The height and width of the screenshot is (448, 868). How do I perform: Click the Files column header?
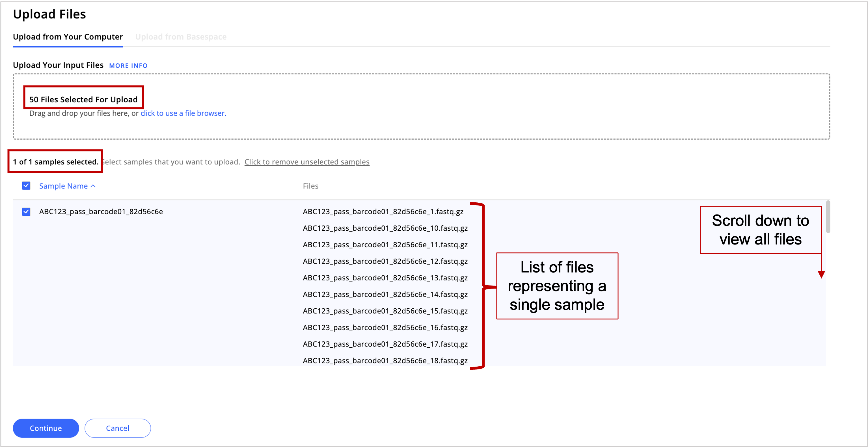click(310, 186)
